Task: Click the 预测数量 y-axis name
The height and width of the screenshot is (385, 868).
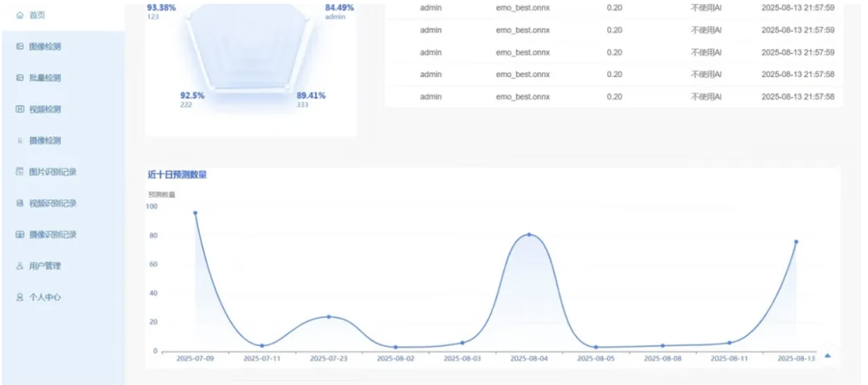Action: pos(162,194)
